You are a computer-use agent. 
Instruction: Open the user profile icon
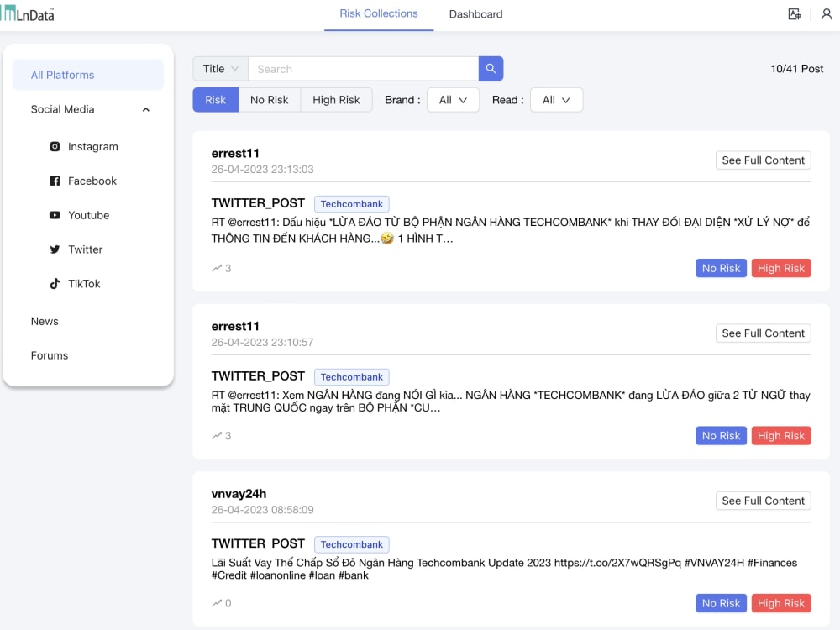click(x=827, y=14)
